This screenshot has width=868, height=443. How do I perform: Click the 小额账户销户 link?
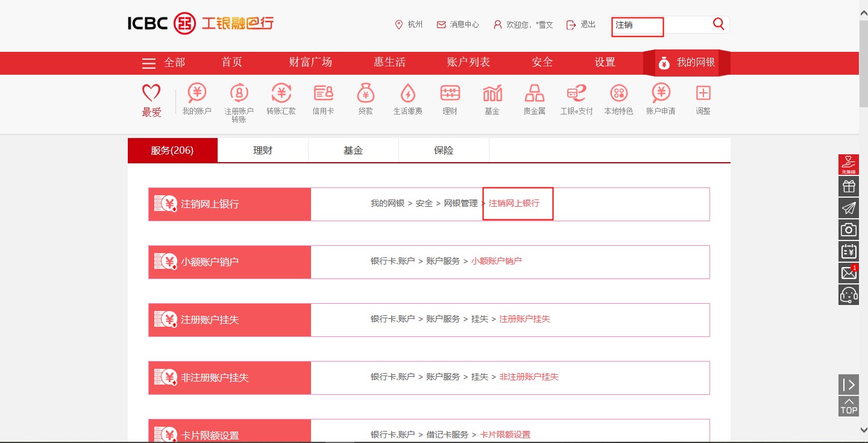pos(497,261)
